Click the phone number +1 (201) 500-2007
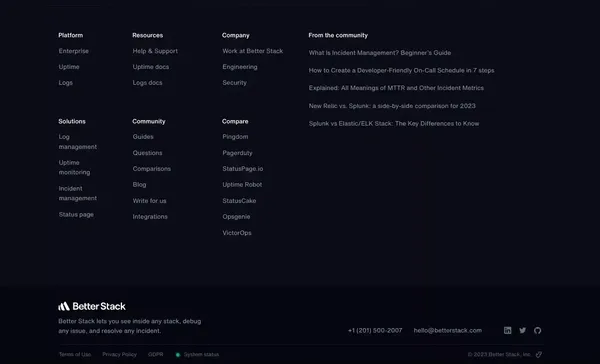 click(x=375, y=330)
